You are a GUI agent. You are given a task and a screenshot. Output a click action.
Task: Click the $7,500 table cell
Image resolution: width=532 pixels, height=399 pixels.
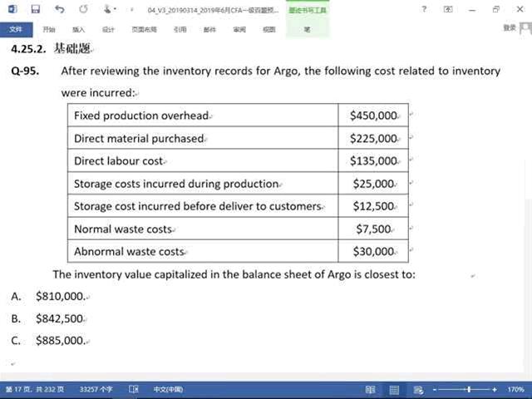373,229
